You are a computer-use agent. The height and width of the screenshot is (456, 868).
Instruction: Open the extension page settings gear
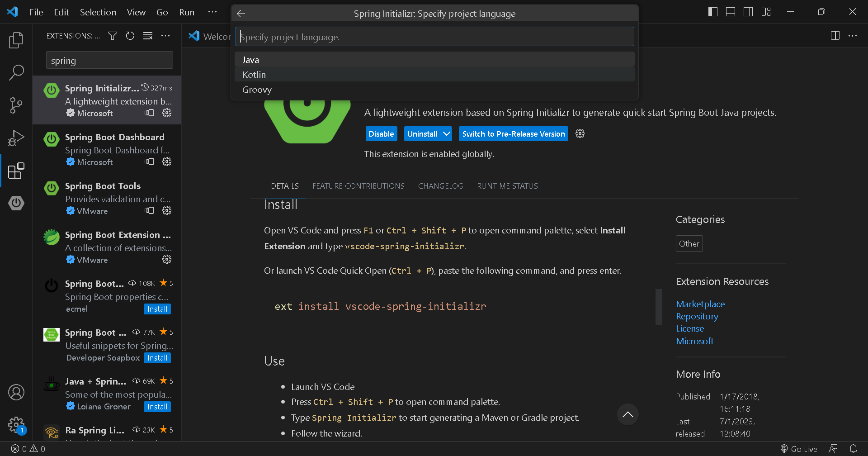580,133
